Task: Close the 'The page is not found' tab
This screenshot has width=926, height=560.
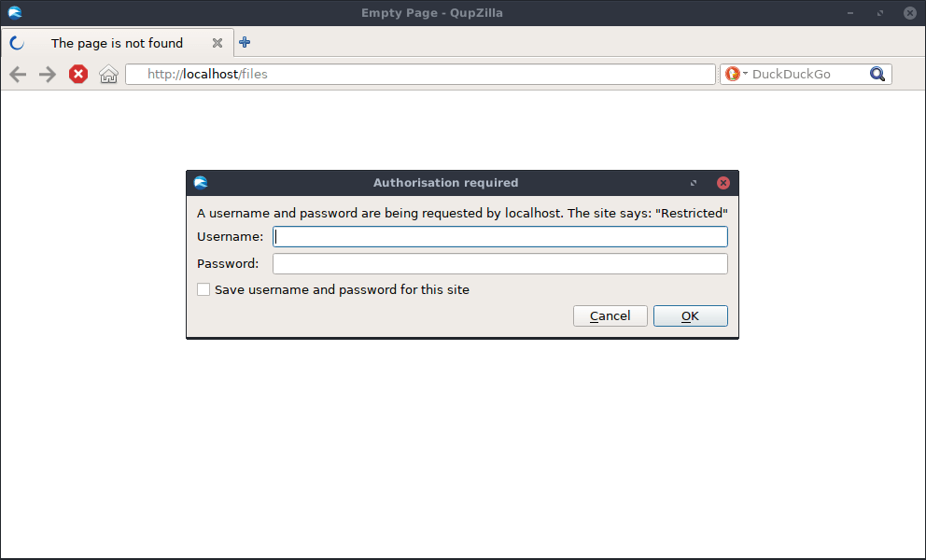Action: (x=217, y=43)
